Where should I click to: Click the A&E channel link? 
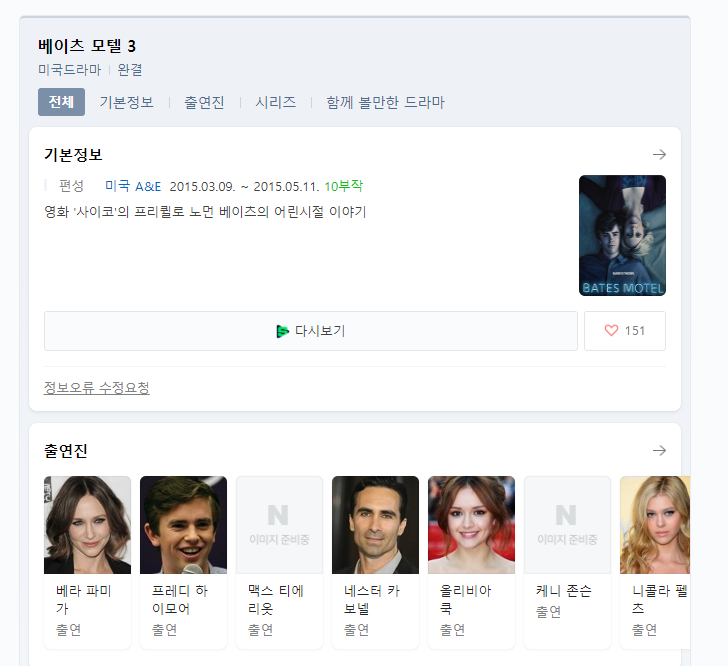pyautogui.click(x=148, y=187)
